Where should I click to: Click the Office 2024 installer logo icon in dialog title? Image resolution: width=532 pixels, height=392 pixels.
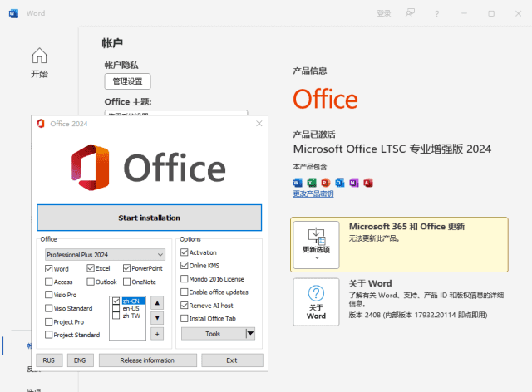41,124
